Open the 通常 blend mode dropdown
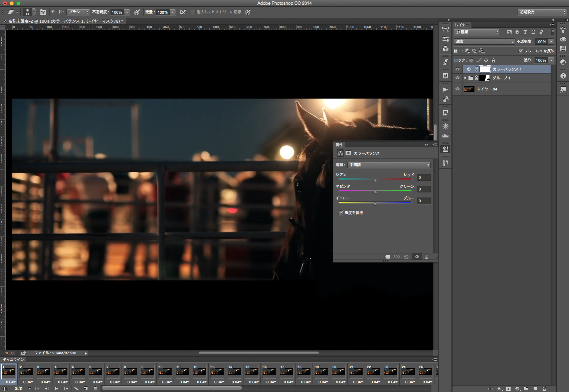 (x=485, y=41)
